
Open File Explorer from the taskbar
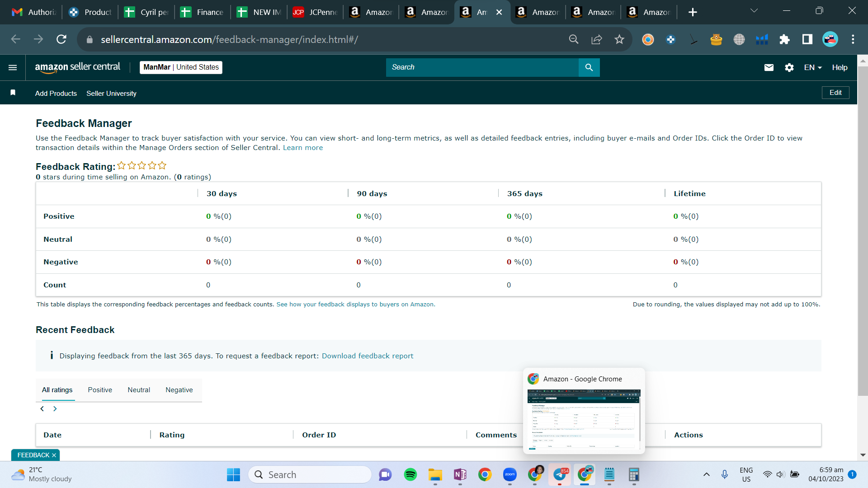tap(435, 474)
